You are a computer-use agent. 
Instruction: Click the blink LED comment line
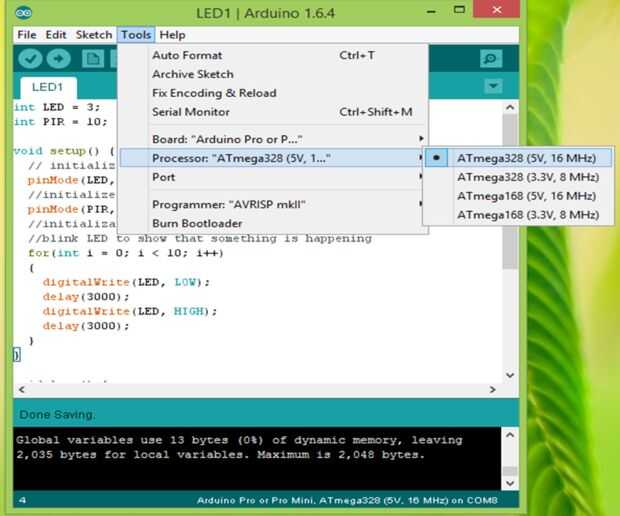[200, 238]
